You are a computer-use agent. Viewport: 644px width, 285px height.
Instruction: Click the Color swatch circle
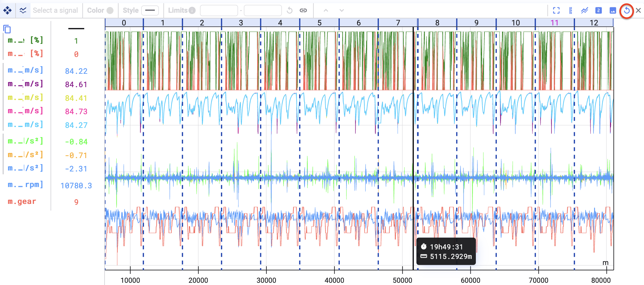pos(110,10)
